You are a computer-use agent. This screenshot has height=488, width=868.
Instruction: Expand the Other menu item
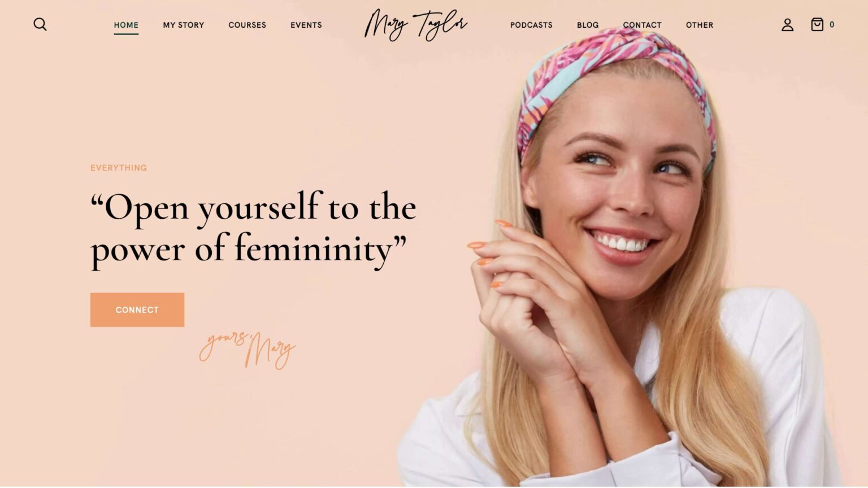click(700, 25)
